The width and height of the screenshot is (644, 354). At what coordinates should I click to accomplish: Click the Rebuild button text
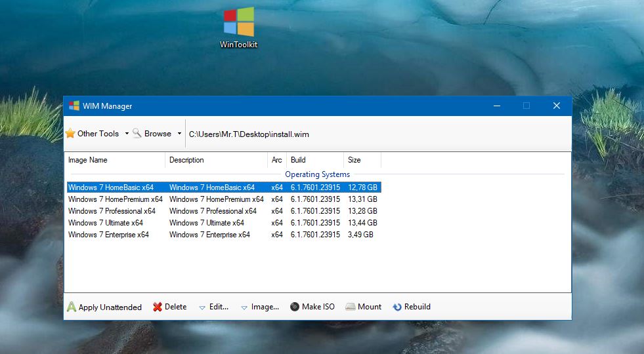click(x=418, y=307)
